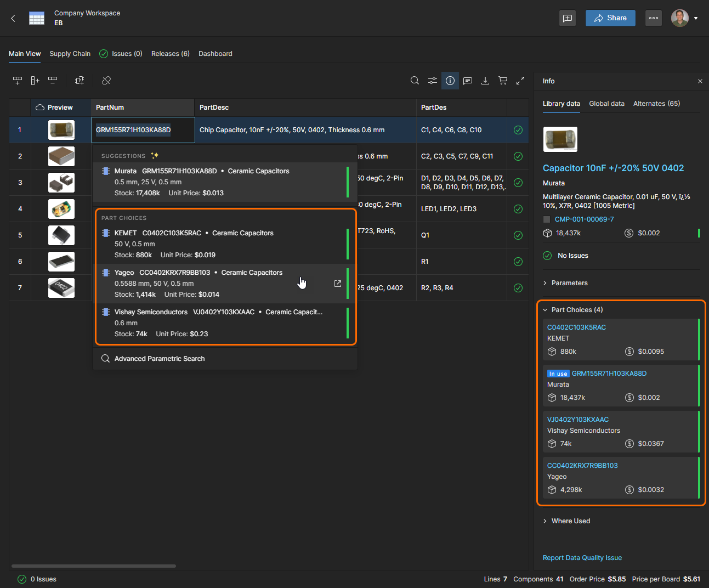This screenshot has height=588, width=709.
Task: Expand the Parameters section
Action: (x=569, y=283)
